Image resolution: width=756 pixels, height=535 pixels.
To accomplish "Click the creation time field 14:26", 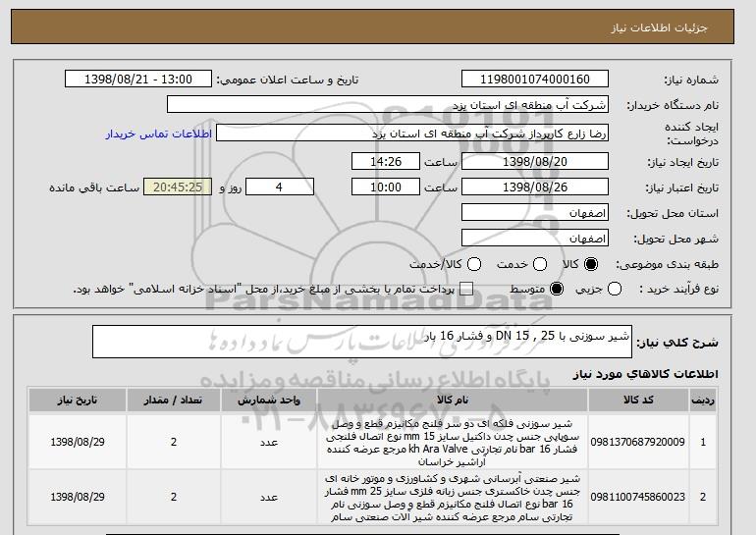I will [x=386, y=161].
